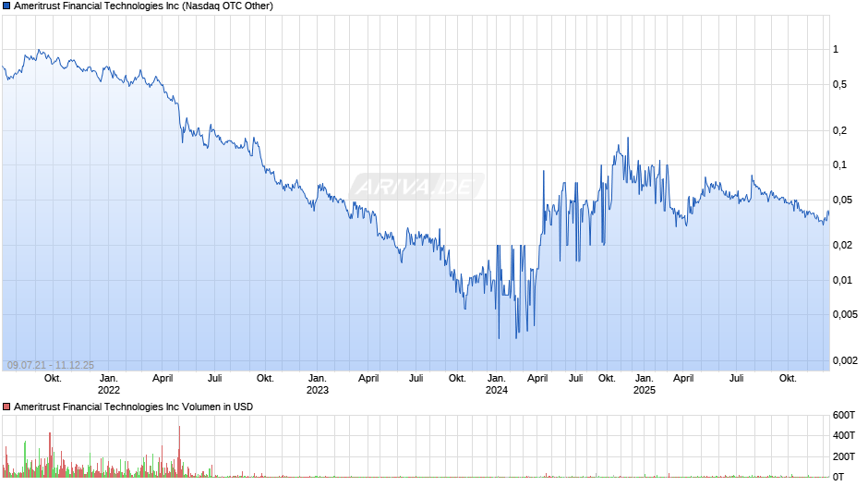The width and height of the screenshot is (868, 486).
Task: Click the volume axis label '0T'
Action: (838, 477)
